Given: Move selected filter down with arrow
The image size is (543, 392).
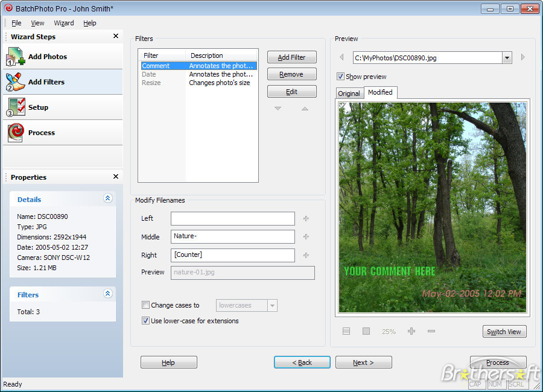Looking at the screenshot, I should [278, 109].
